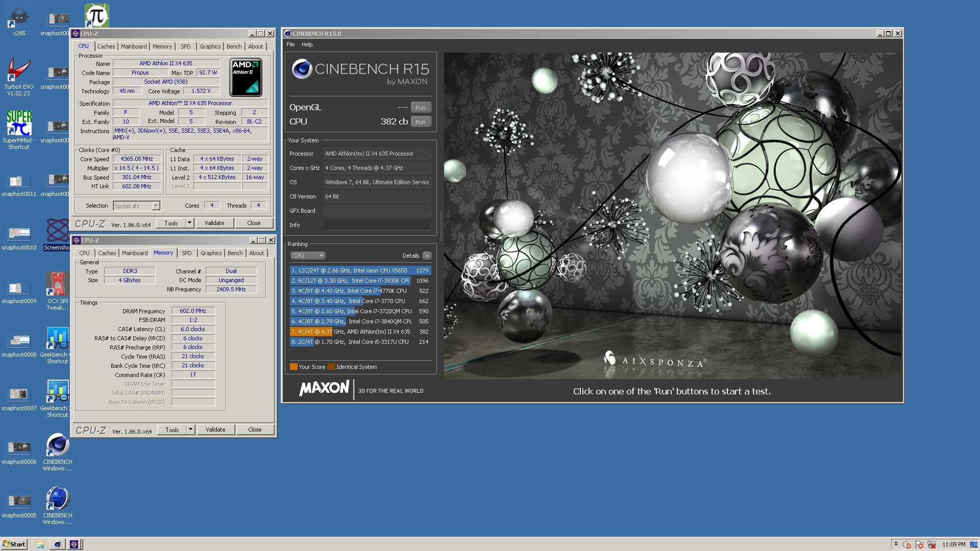The height and width of the screenshot is (551, 980).
Task: Click the AMD Athlon II logo in CPU-Z
Action: tap(246, 77)
